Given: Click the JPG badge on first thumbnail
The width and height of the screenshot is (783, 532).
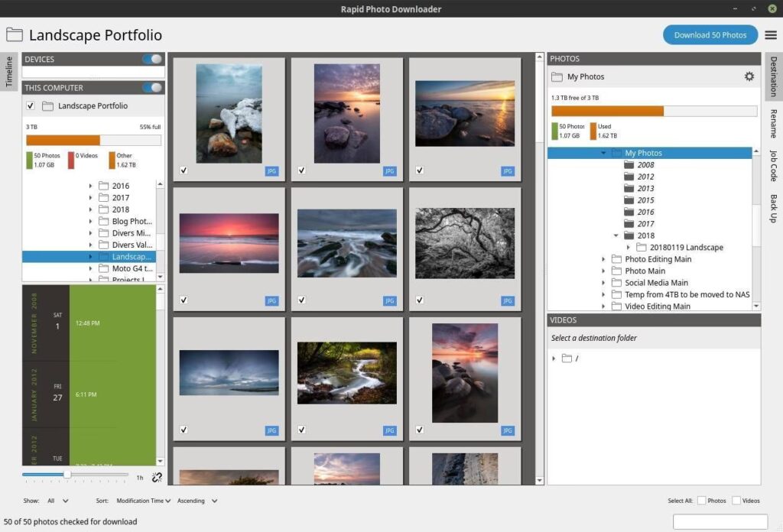Looking at the screenshot, I should coord(271,171).
